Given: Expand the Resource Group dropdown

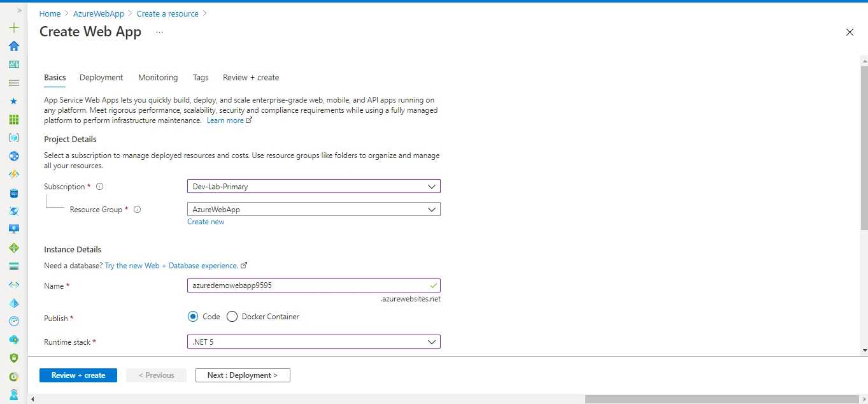Looking at the screenshot, I should [x=313, y=209].
